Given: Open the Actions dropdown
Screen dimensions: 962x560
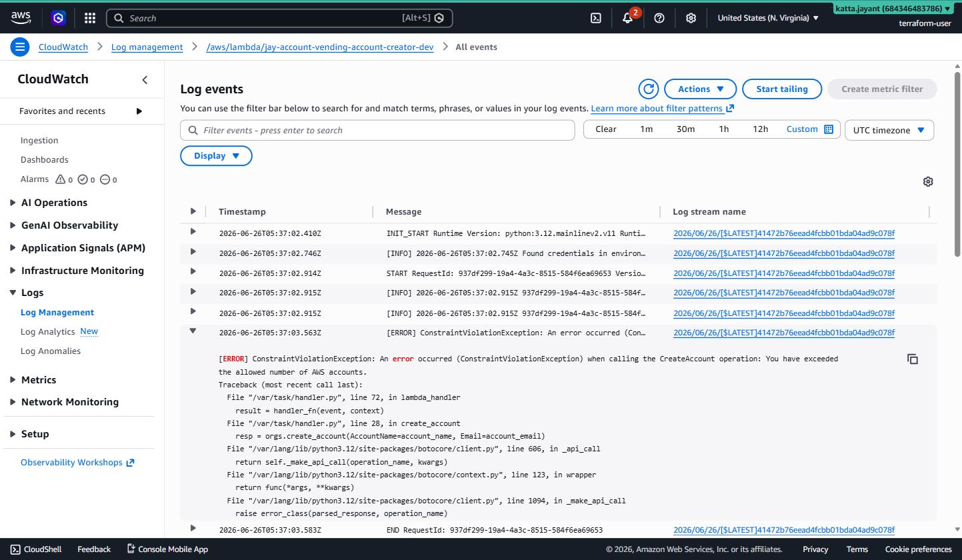Looking at the screenshot, I should [x=700, y=89].
